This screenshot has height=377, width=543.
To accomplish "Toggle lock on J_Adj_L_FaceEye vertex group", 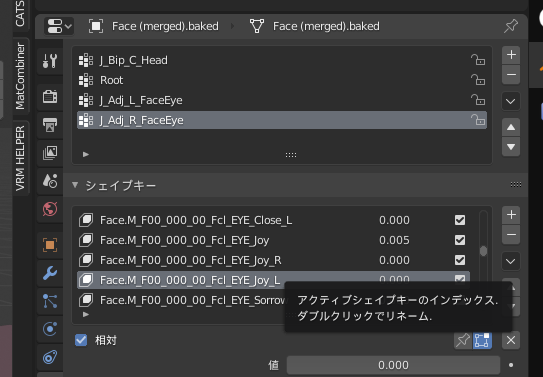I will point(478,100).
